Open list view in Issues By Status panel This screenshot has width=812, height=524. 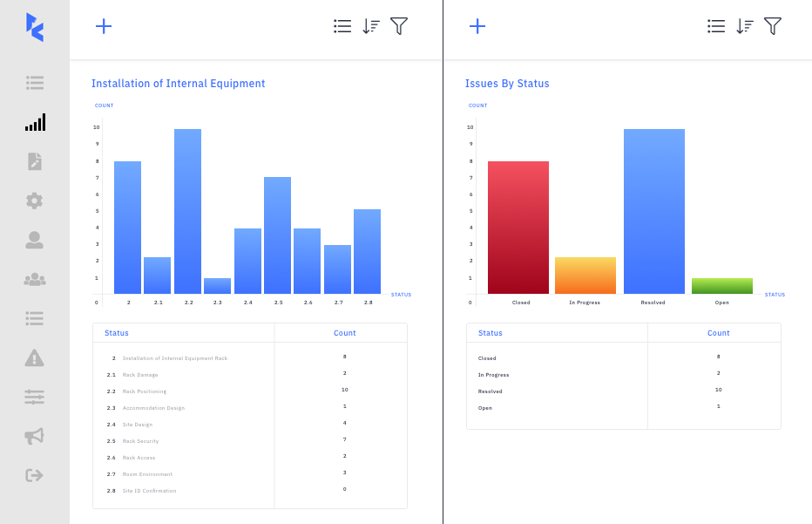click(716, 26)
